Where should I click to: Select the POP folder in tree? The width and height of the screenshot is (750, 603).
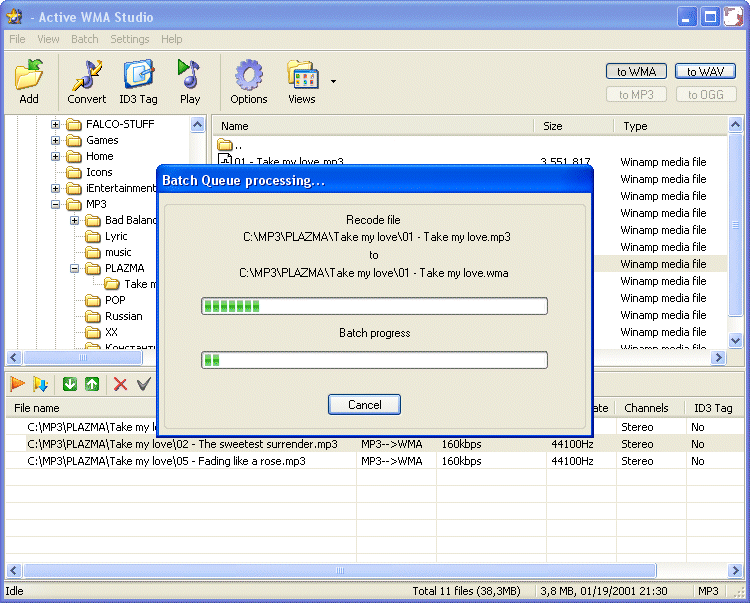[115, 300]
